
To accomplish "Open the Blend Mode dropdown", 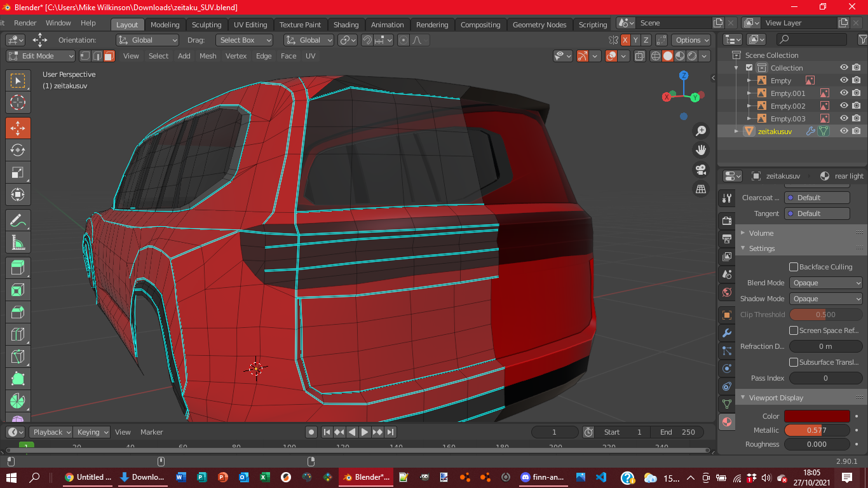I will click(825, 283).
